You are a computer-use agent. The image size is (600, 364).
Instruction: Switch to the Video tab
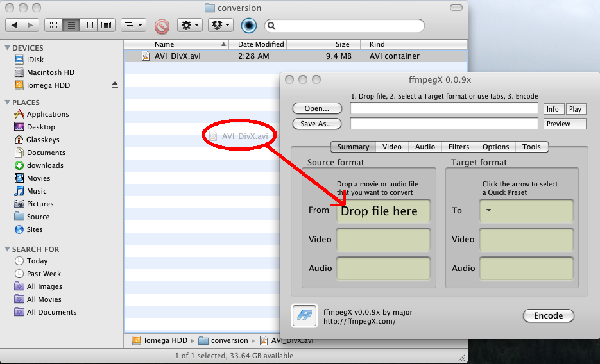click(x=391, y=147)
